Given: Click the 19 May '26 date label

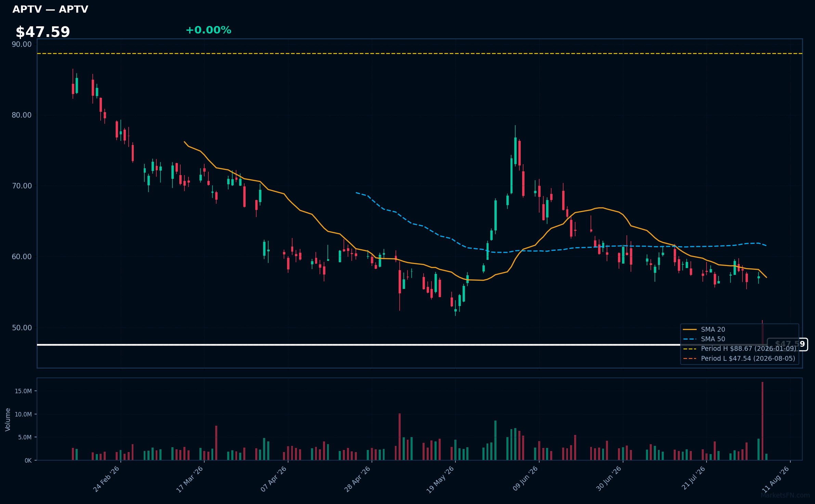Looking at the screenshot, I should 440,479.
